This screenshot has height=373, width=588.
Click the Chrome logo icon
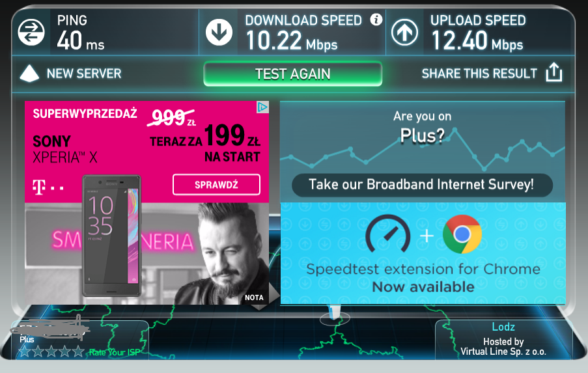pos(462,234)
